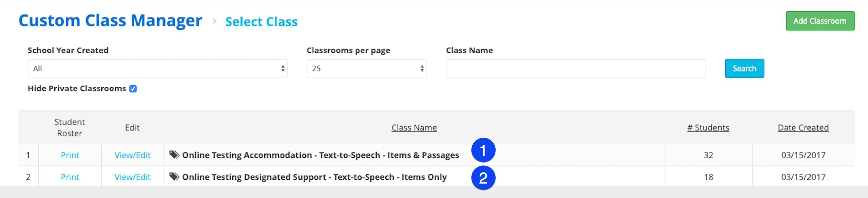Click the breadcrumb chevron after Custom Class Manager

click(x=215, y=21)
